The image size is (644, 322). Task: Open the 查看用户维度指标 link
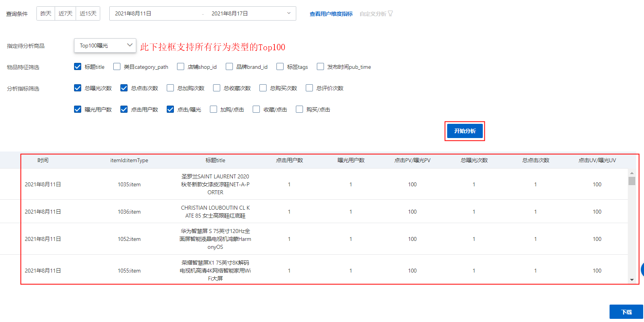331,14
